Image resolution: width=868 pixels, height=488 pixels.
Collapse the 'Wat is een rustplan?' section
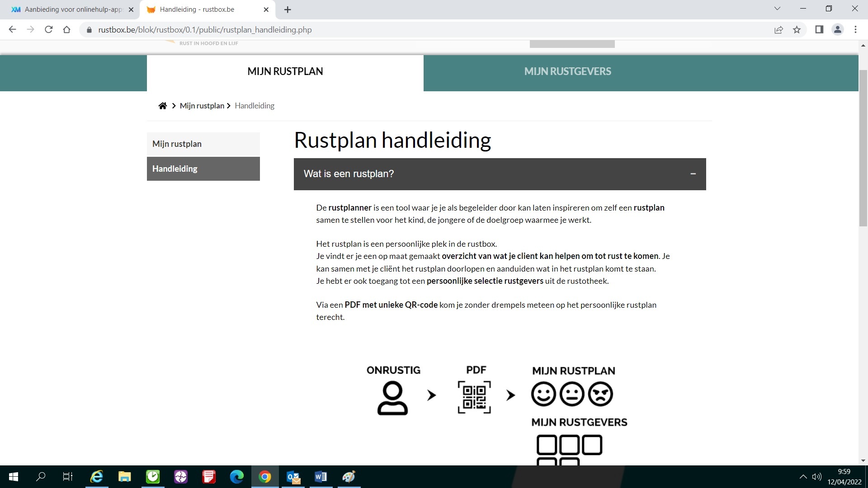pos(693,174)
